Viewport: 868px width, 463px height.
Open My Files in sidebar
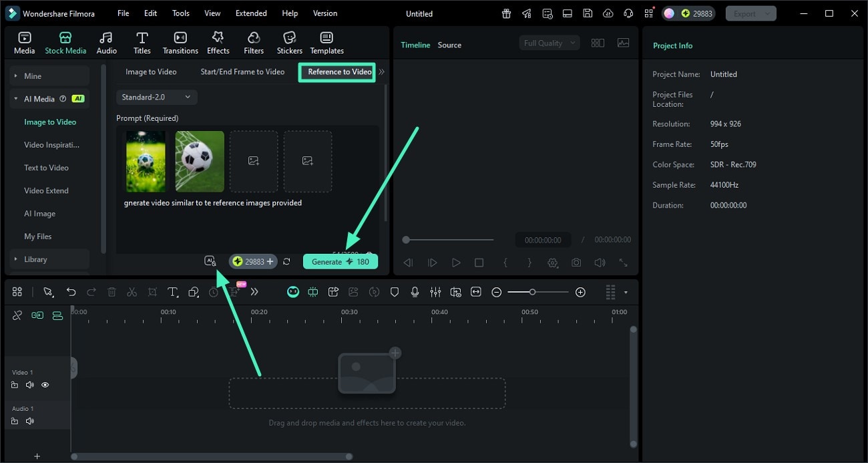[38, 237]
